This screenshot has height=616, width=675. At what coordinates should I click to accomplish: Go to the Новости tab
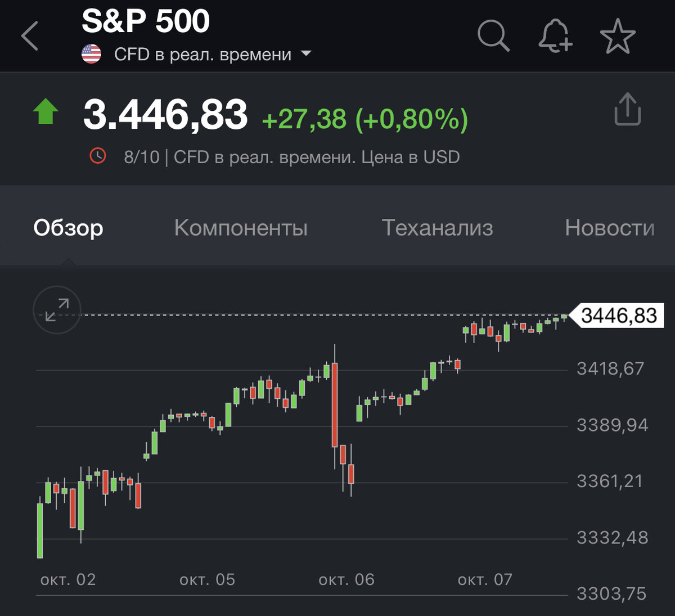tap(610, 228)
